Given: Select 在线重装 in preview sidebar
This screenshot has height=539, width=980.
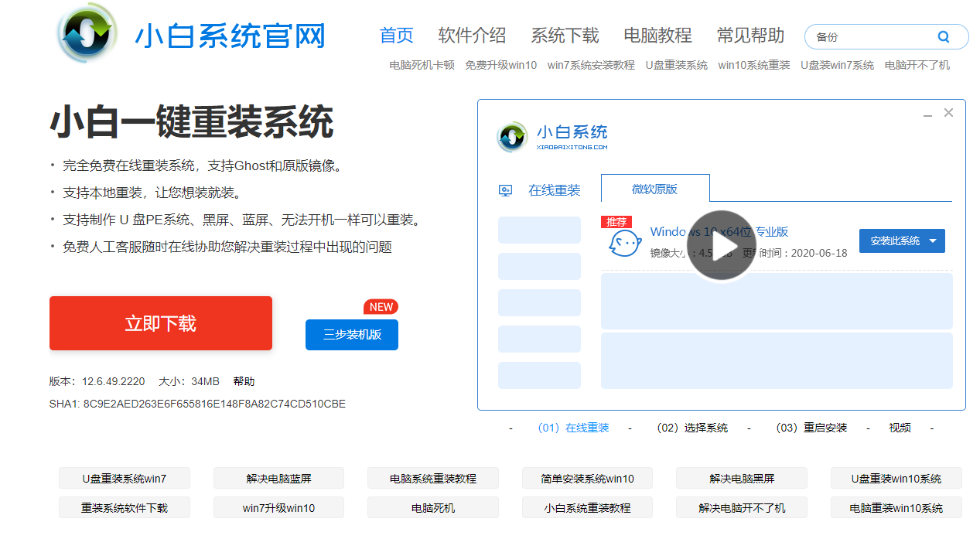Looking at the screenshot, I should coord(554,190).
